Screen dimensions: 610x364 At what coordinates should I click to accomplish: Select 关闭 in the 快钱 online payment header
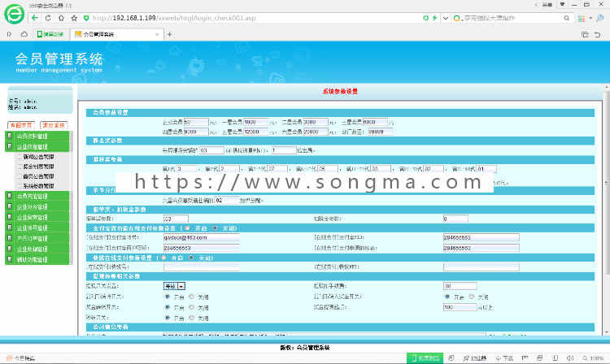tap(191, 258)
